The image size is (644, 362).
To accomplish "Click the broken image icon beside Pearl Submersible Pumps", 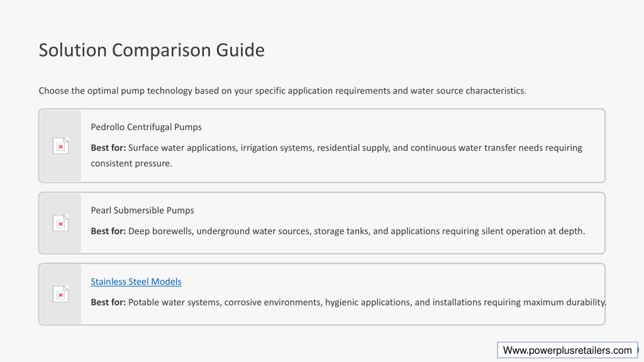I will click(60, 223).
